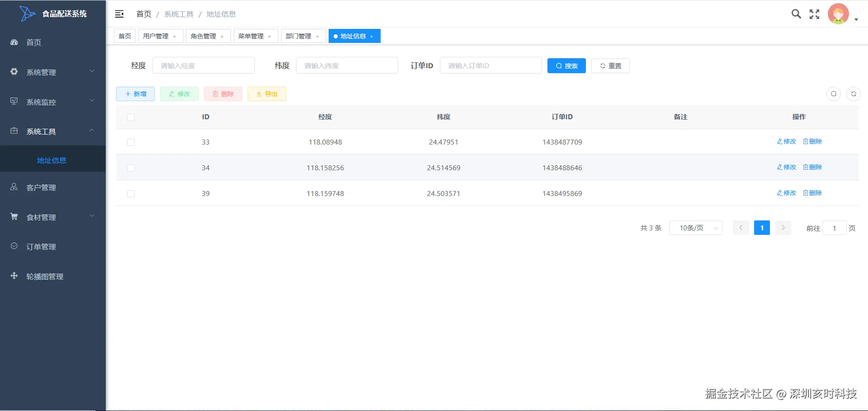Screen dimensions: 868x411
Task: Open the user menu caret beside avatar
Action: tap(856, 20)
